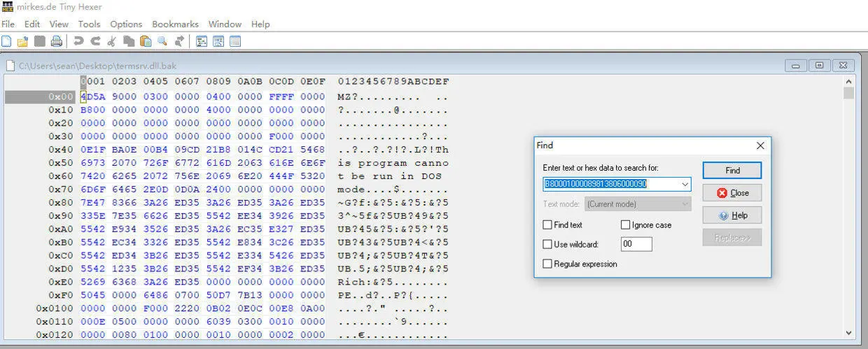
Task: Open the Edit menu
Action: tap(32, 24)
